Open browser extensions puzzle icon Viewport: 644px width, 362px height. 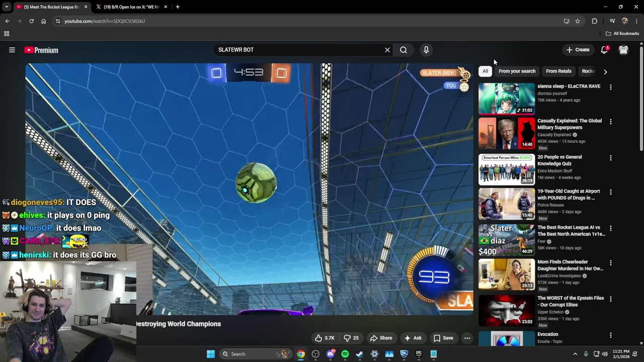pyautogui.click(x=595, y=21)
